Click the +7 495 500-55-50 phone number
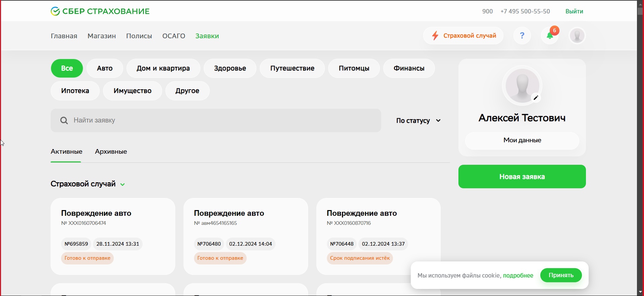The image size is (644, 296). (x=525, y=12)
